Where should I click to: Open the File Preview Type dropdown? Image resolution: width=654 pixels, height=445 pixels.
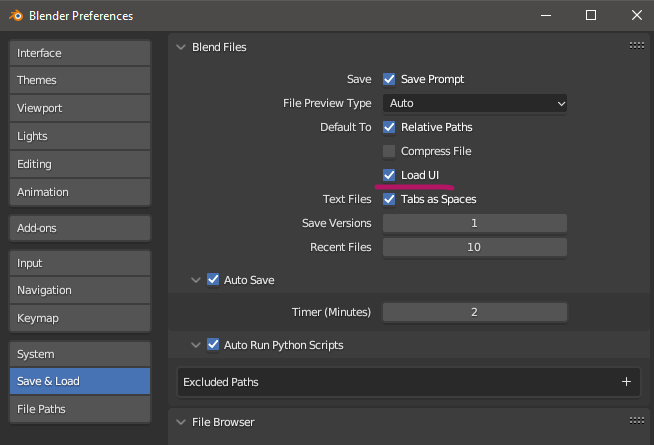coord(475,103)
